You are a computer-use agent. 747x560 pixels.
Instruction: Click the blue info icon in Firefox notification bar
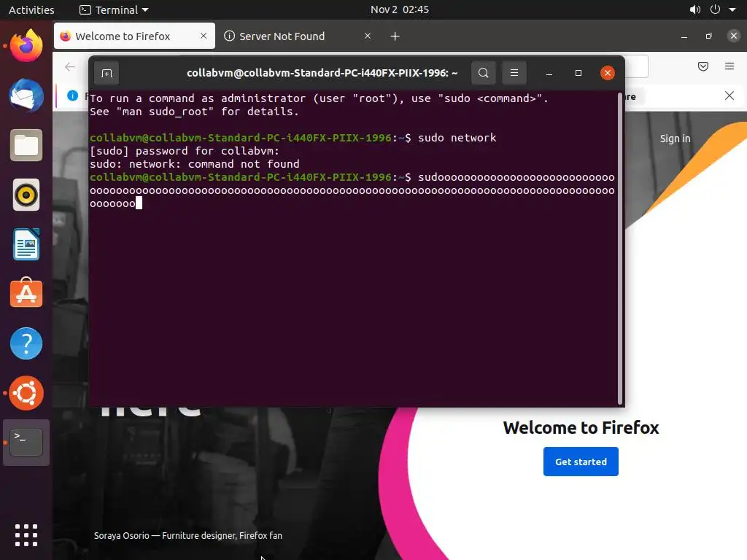[x=72, y=96]
